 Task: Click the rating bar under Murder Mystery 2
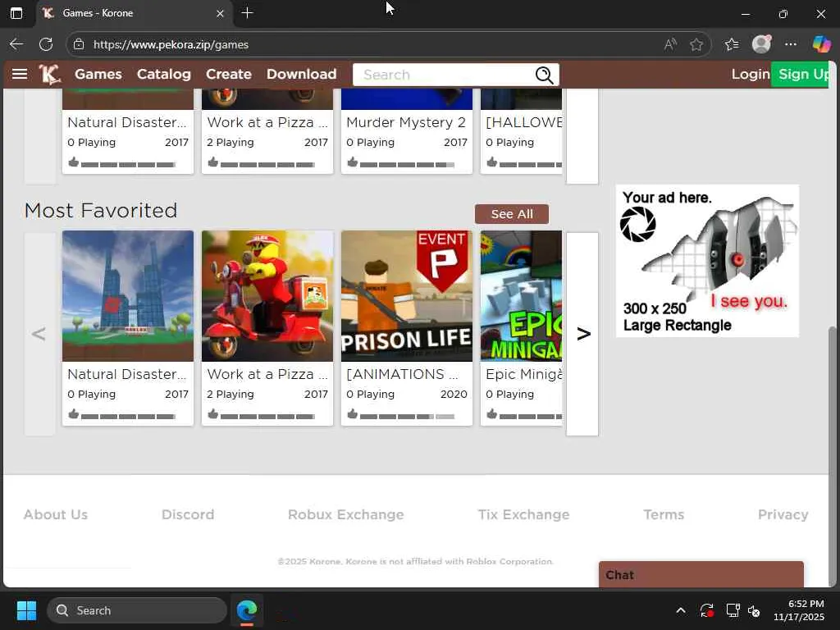(407, 164)
